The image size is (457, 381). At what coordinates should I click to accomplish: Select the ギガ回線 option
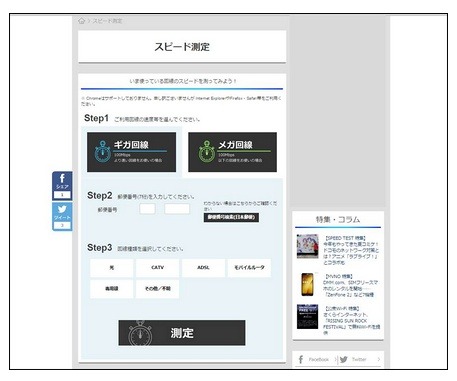click(x=131, y=152)
